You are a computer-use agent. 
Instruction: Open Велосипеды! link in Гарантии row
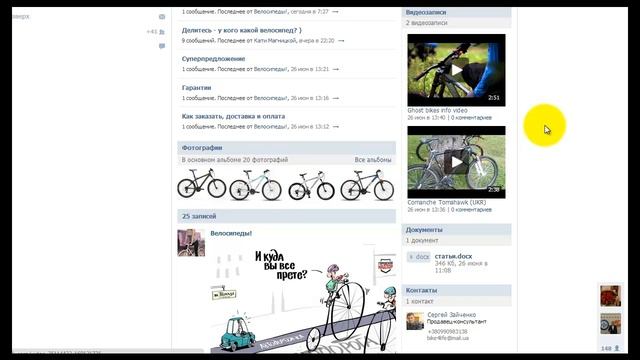coord(270,98)
